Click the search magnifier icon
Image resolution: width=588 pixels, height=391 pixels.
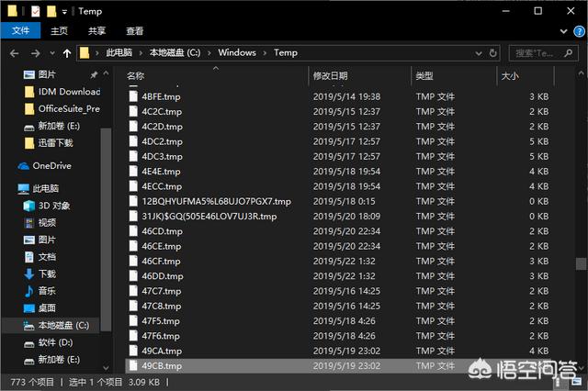point(569,53)
